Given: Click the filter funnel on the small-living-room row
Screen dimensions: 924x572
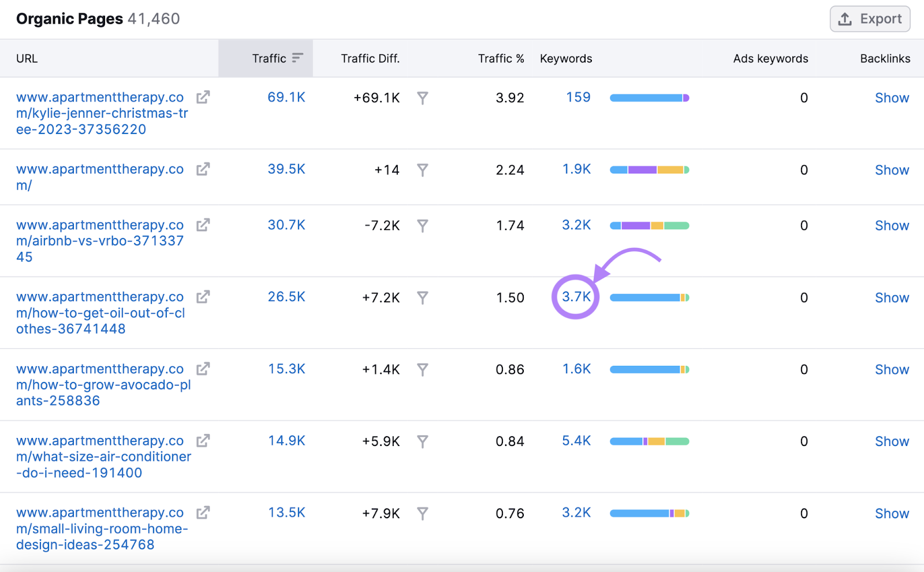Looking at the screenshot, I should (423, 513).
